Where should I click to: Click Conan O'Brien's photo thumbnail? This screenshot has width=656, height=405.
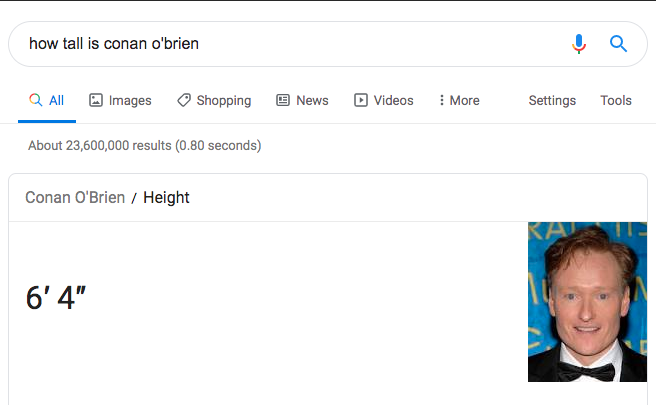pyautogui.click(x=587, y=302)
